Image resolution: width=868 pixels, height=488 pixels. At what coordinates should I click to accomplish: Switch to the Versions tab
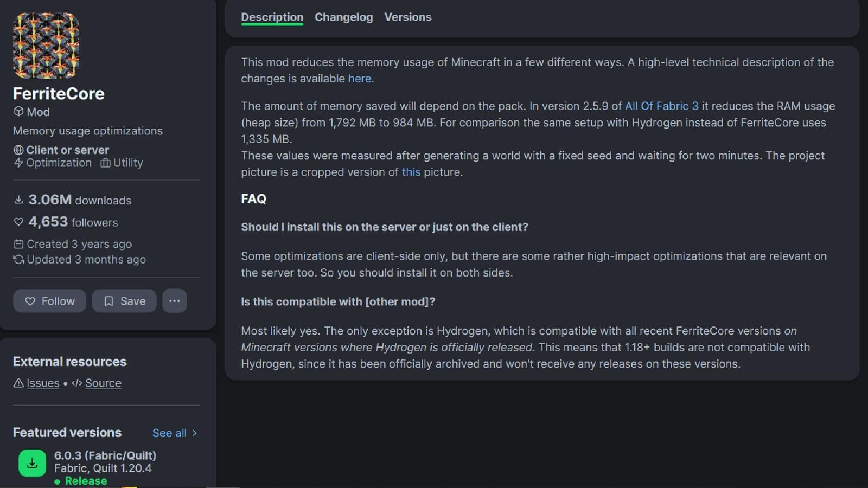pyautogui.click(x=407, y=17)
